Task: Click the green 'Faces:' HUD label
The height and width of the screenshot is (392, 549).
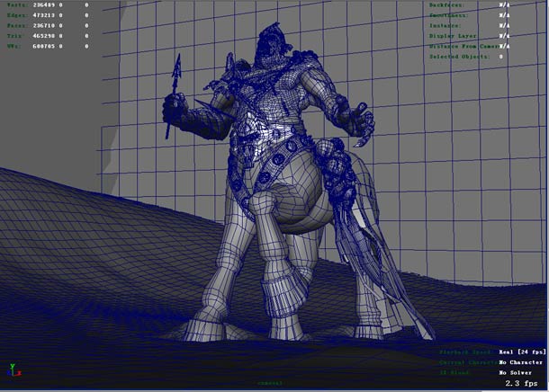Action: click(16, 25)
